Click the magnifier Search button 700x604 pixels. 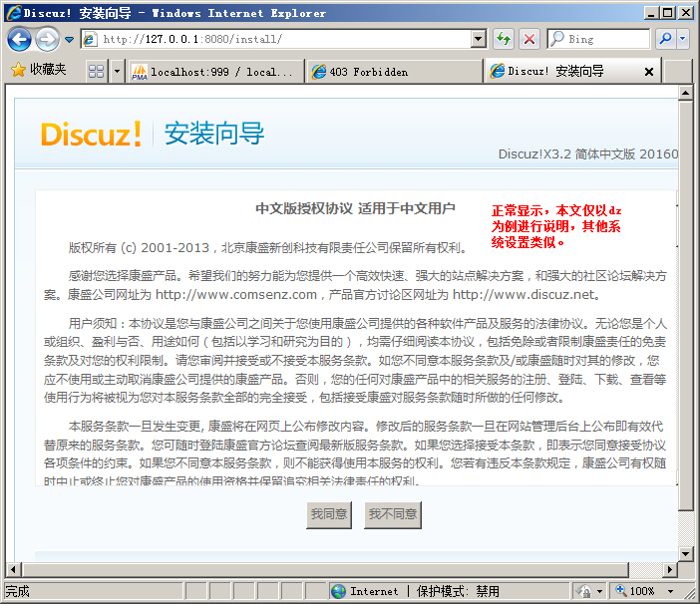[x=665, y=39]
